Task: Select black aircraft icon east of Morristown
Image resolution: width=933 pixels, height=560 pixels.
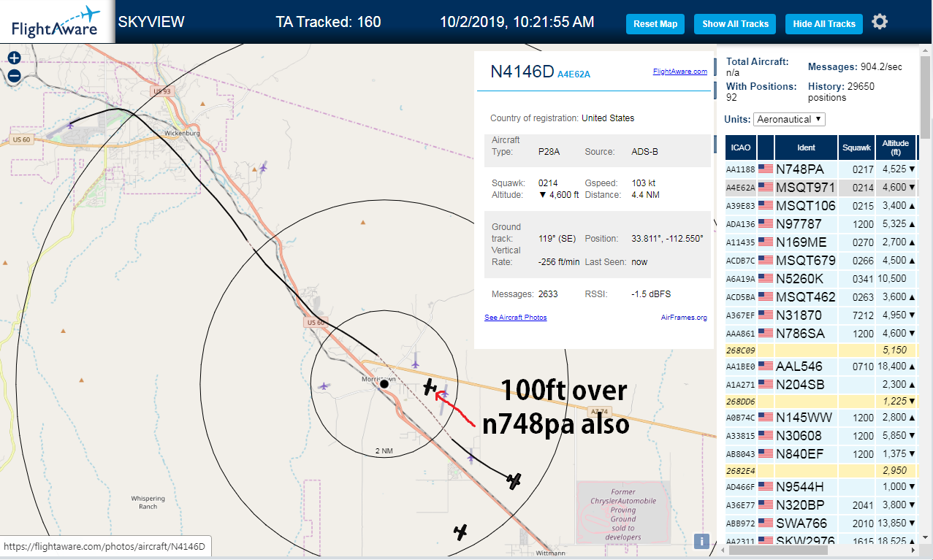Action: [x=430, y=386]
